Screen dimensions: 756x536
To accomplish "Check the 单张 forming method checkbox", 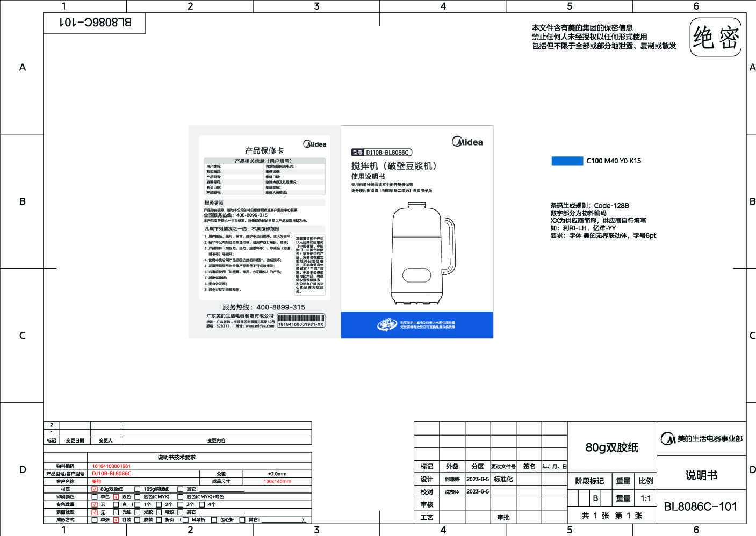I will 95,520.
